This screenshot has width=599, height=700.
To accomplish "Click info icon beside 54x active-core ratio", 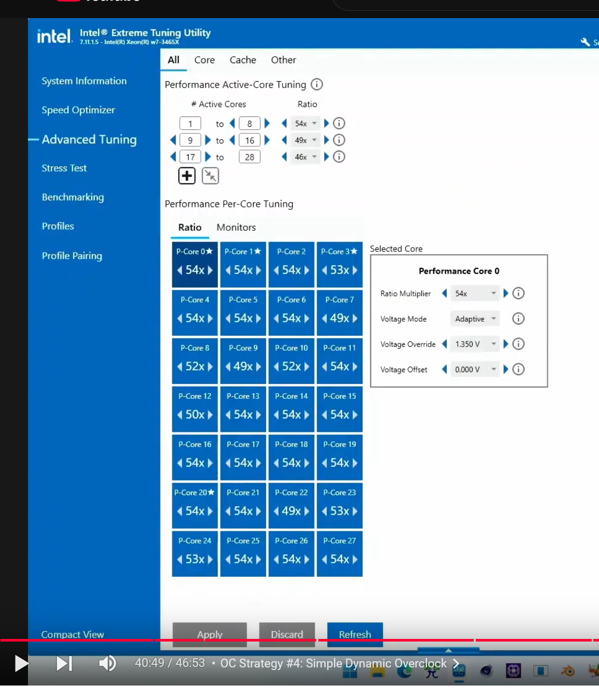I will click(339, 123).
